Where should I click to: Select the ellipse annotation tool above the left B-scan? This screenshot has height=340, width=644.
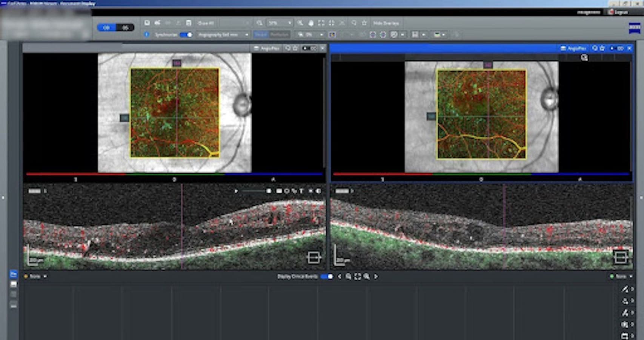pos(287,192)
